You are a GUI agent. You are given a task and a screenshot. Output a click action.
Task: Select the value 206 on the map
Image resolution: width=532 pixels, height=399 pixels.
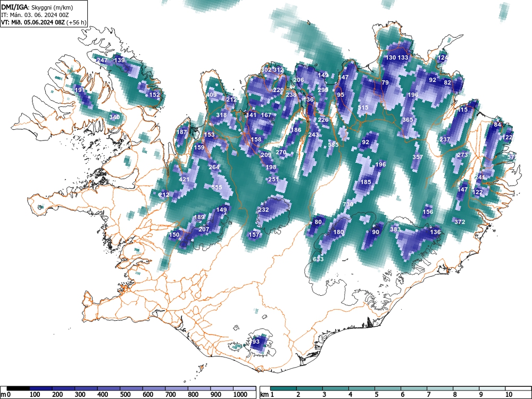pyautogui.click(x=298, y=80)
